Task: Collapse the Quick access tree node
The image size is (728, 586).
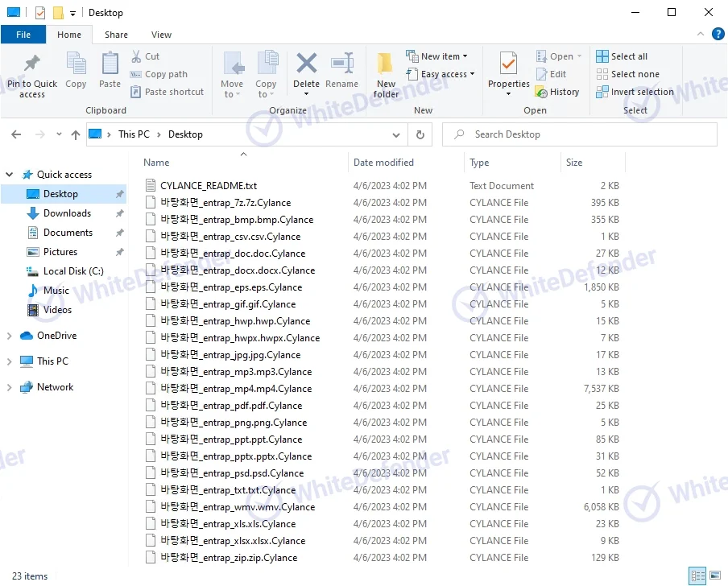Action: (x=10, y=175)
